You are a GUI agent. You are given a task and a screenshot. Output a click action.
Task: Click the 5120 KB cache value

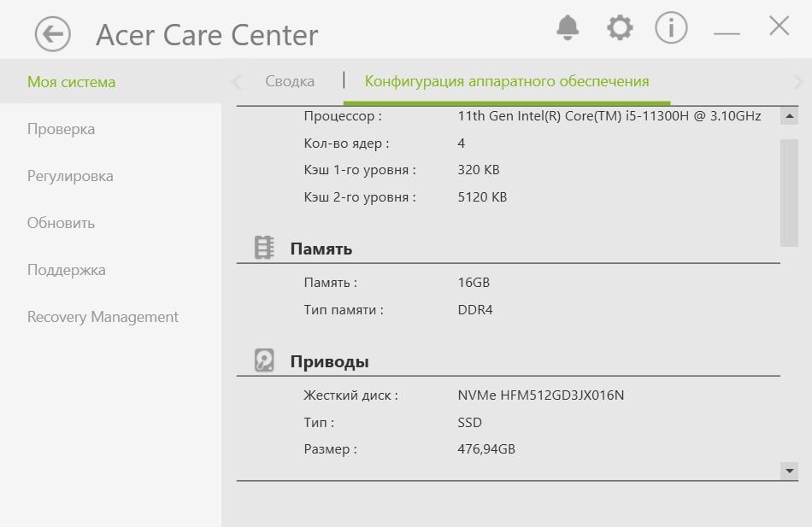coord(482,197)
